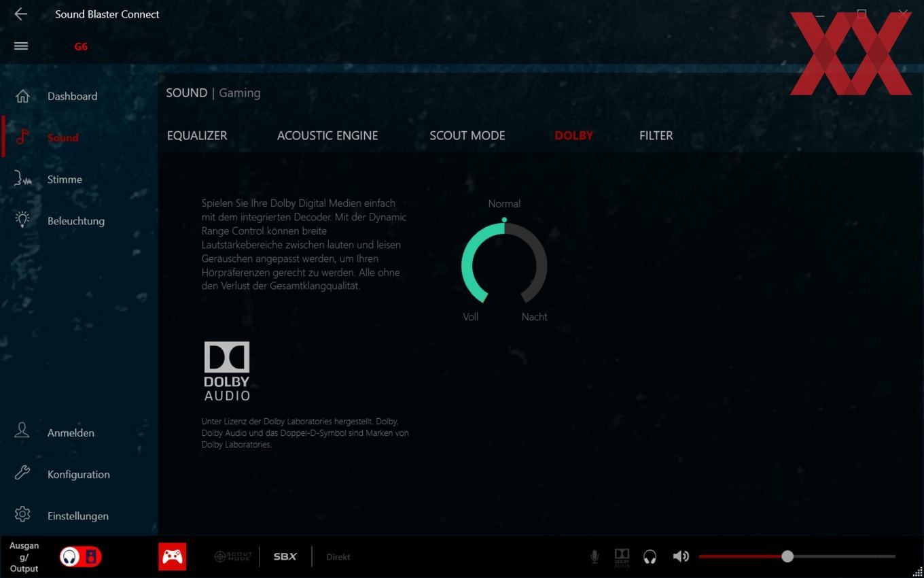924x578 pixels.
Task: Click the microphone icon in bottom bar
Action: pos(594,557)
